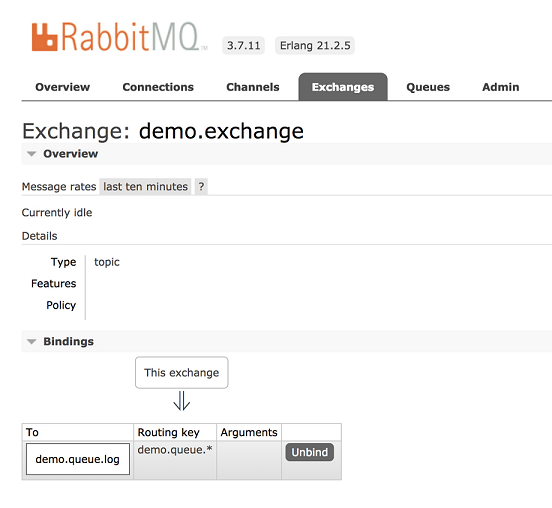Click the Erlang 21.2.5 badge

[x=315, y=45]
